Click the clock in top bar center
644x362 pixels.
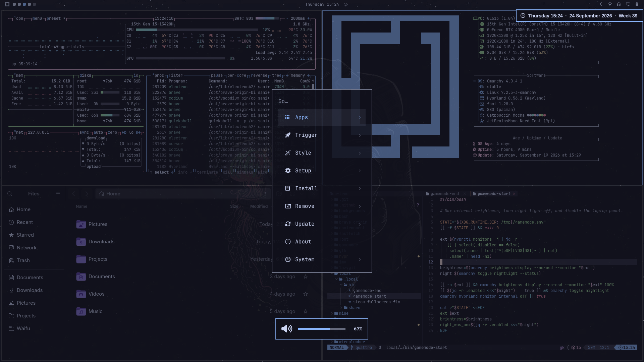(x=322, y=4)
